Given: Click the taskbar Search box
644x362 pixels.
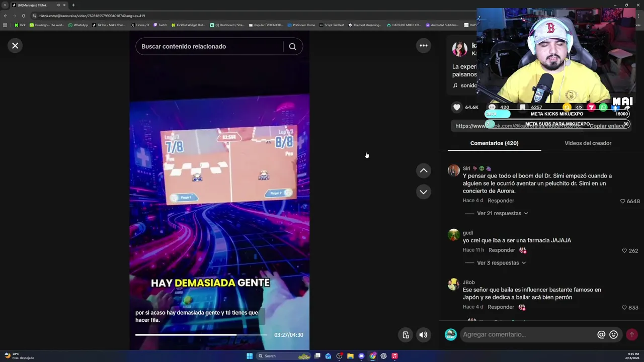Looking at the screenshot, I should (284, 356).
